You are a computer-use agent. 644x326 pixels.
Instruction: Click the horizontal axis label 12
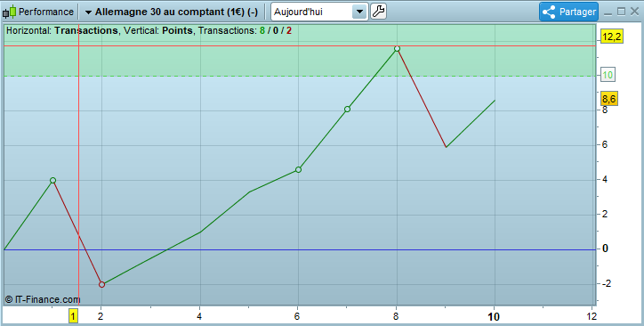click(x=592, y=316)
